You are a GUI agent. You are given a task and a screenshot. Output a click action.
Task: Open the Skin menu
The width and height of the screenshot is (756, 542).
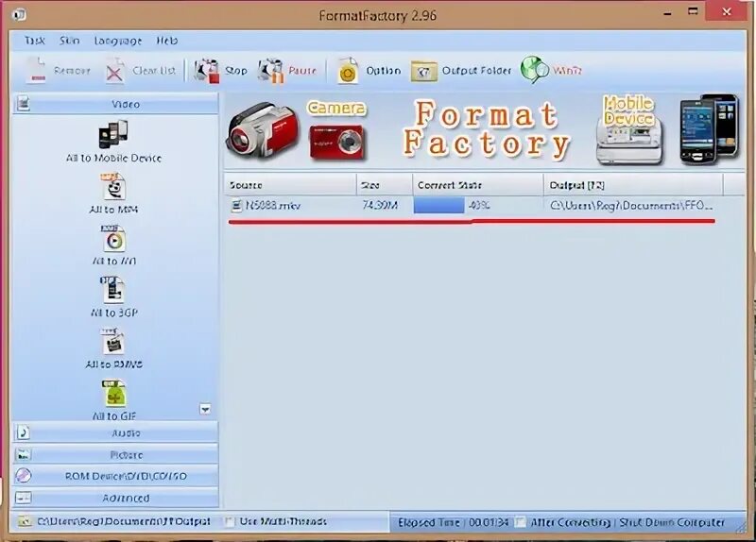tap(69, 41)
